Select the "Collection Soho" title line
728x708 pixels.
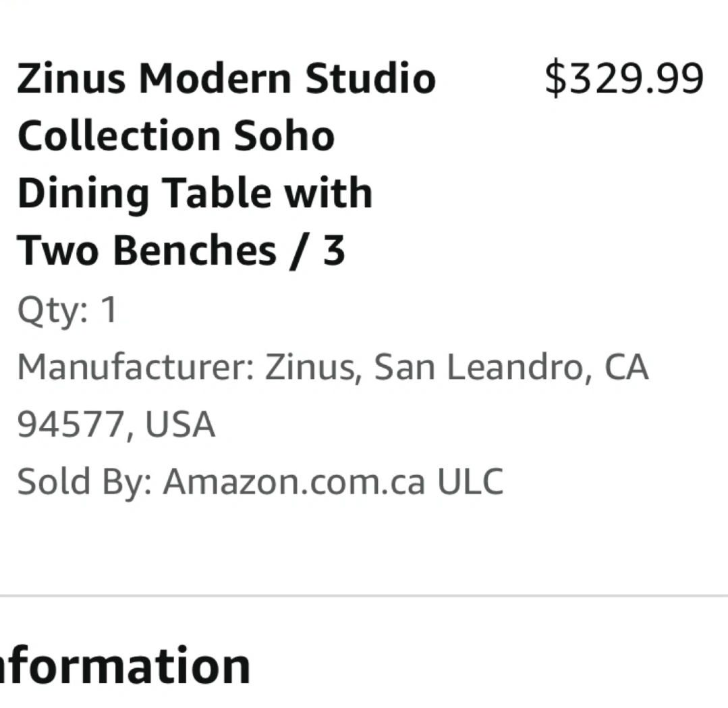coord(176,136)
